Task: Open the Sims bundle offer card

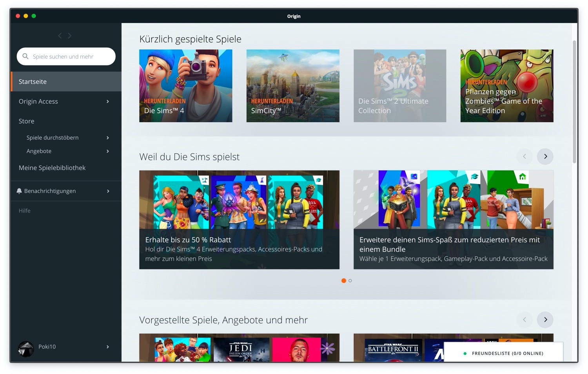Action: coord(454,220)
